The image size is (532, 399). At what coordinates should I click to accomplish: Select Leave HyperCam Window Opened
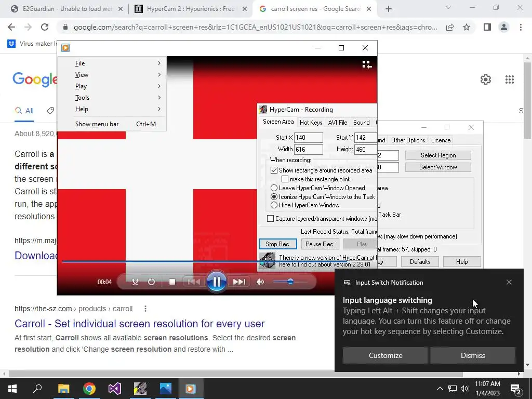coord(274,188)
